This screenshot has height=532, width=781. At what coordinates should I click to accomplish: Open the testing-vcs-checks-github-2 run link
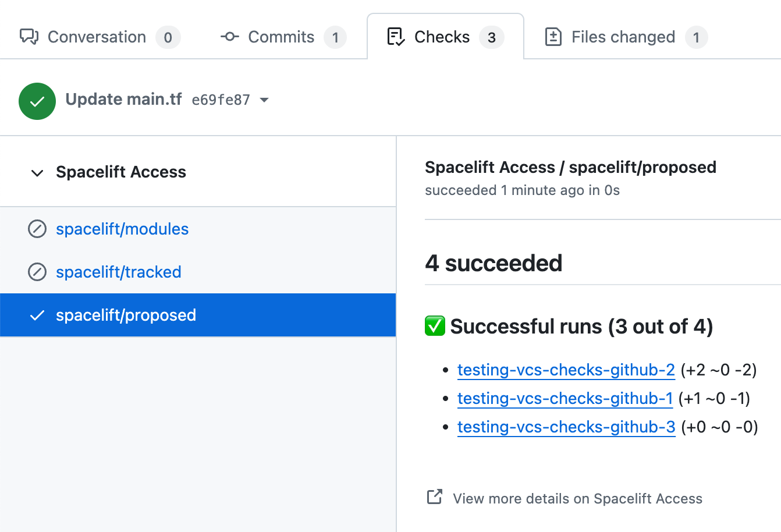pyautogui.click(x=566, y=370)
